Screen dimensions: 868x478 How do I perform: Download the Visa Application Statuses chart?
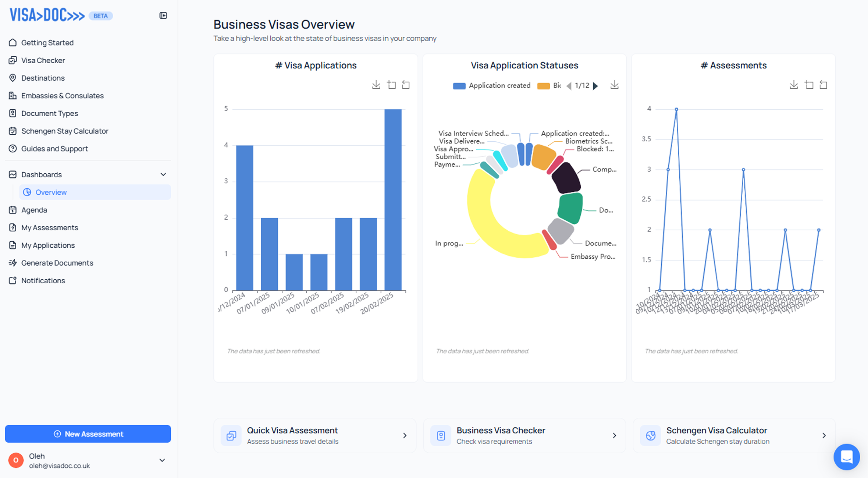click(x=614, y=85)
